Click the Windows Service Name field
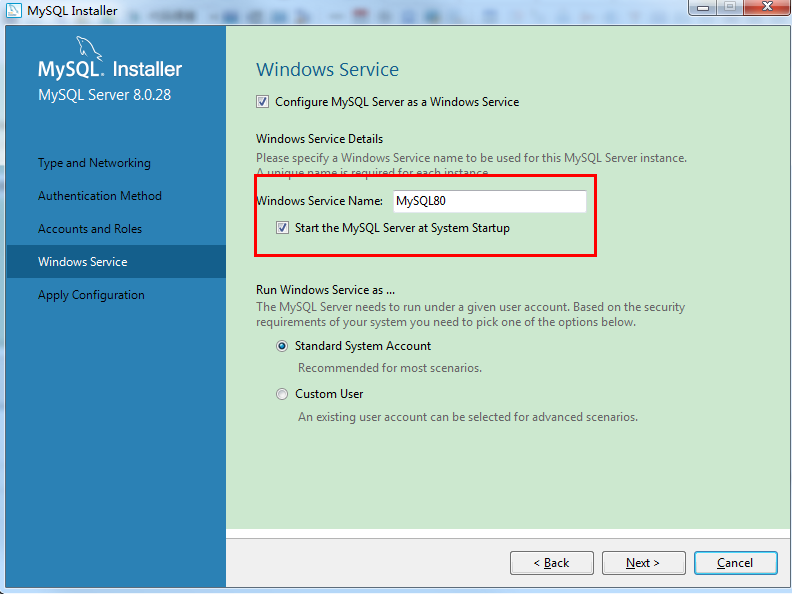Screen dimensions: 792x594 point(489,201)
